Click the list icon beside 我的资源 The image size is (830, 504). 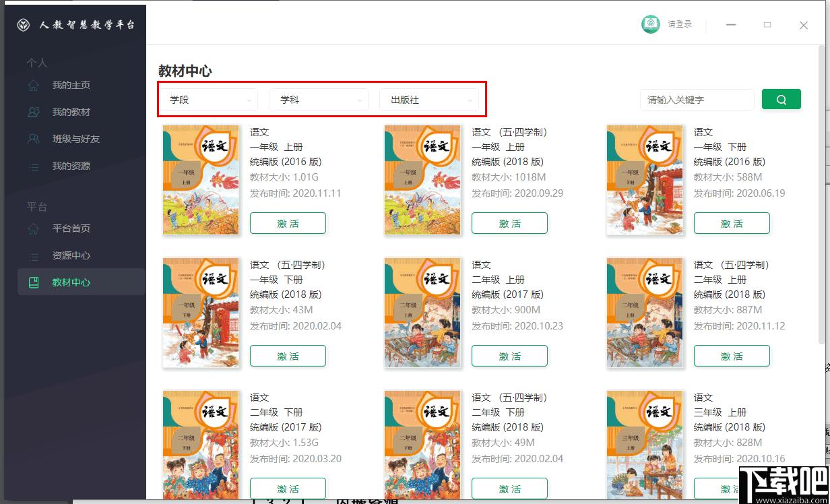click(x=33, y=166)
